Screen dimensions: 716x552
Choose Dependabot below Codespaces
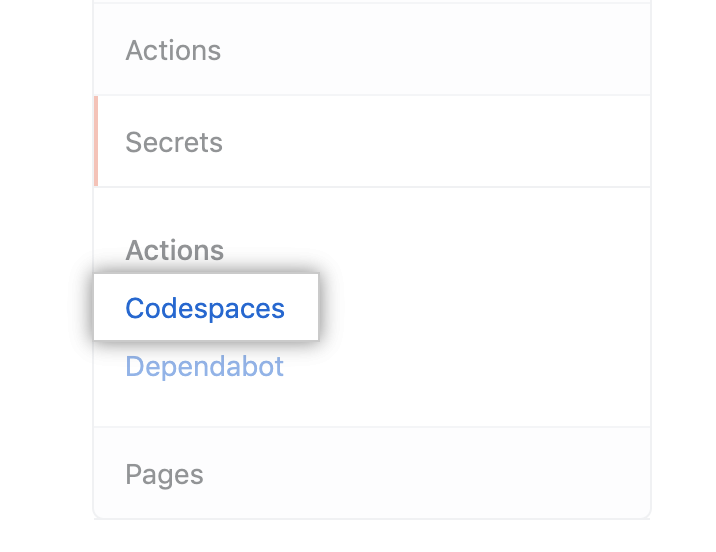205,367
